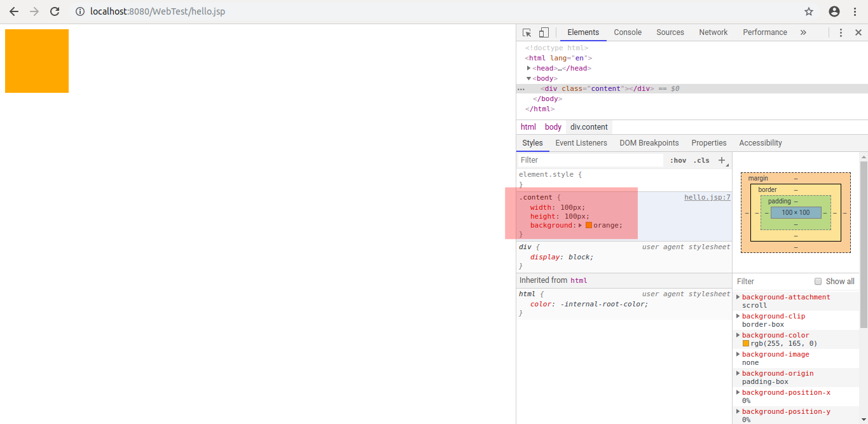The width and height of the screenshot is (868, 424).
Task: Select the html lang="en" DOM line
Action: tap(558, 58)
